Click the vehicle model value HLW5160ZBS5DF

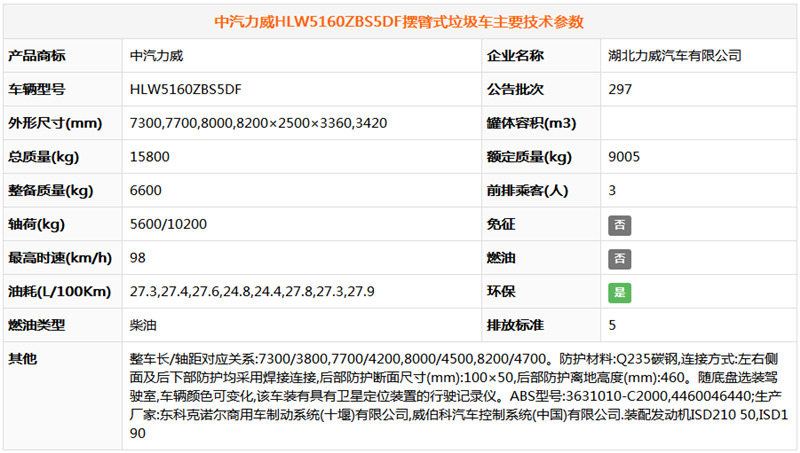186,90
